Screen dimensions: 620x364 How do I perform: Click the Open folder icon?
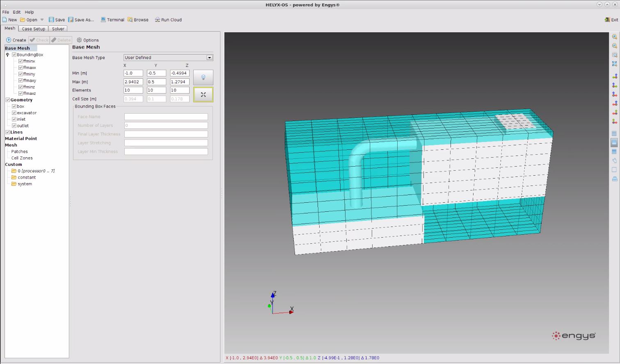23,20
